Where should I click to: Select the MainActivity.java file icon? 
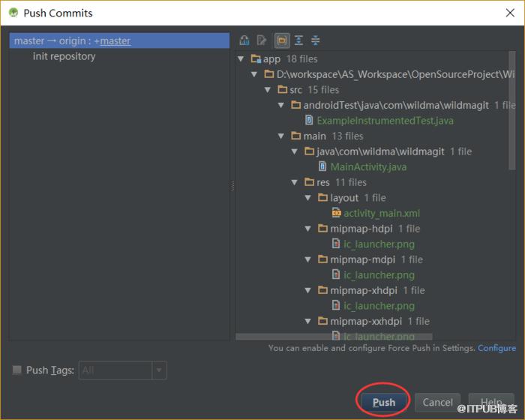tap(322, 166)
